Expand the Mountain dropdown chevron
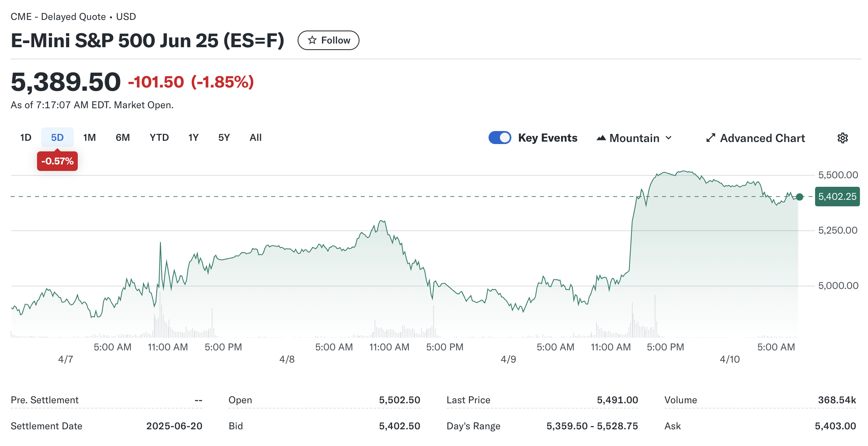Image resolution: width=868 pixels, height=446 pixels. [669, 138]
